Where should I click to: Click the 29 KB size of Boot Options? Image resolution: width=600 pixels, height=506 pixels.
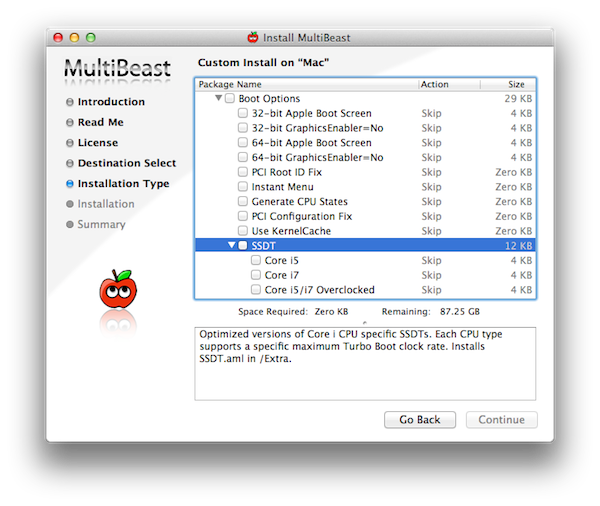coord(518,99)
